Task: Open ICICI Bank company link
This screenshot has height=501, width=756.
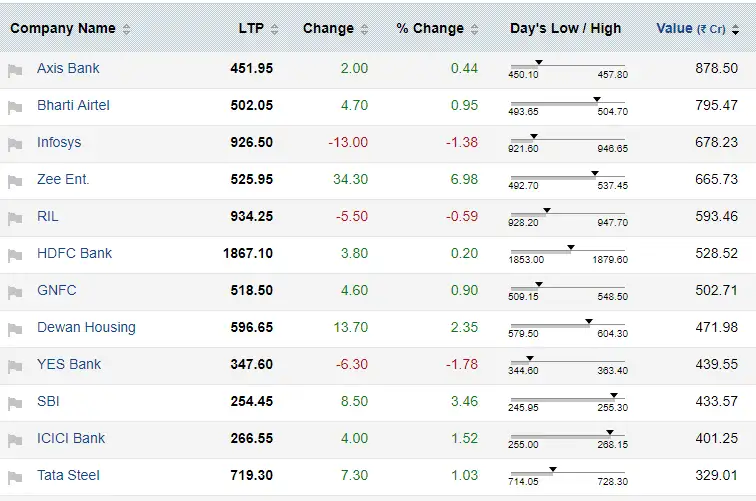Action: tap(71, 439)
